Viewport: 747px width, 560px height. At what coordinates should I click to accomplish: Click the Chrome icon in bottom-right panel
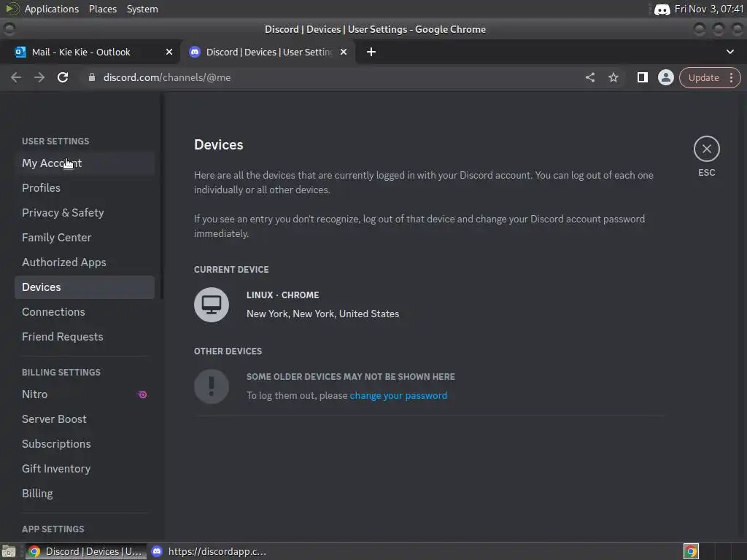(691, 551)
